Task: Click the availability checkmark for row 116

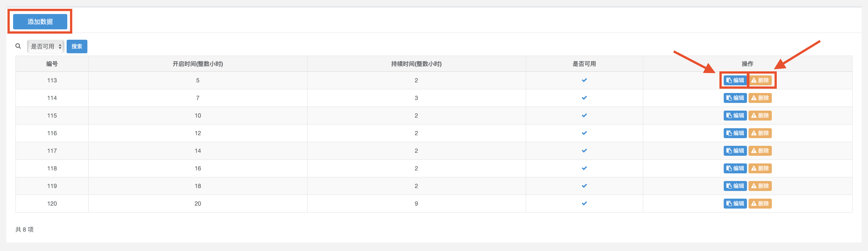Action: (584, 133)
